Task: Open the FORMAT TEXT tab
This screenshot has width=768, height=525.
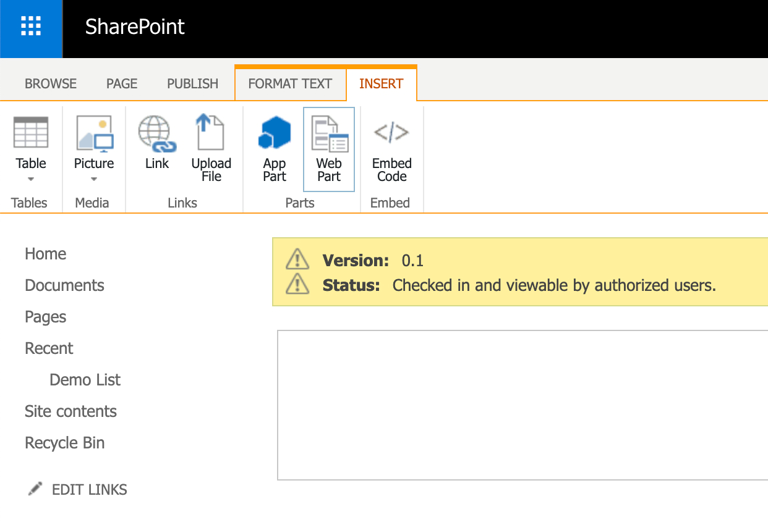Action: coord(290,84)
